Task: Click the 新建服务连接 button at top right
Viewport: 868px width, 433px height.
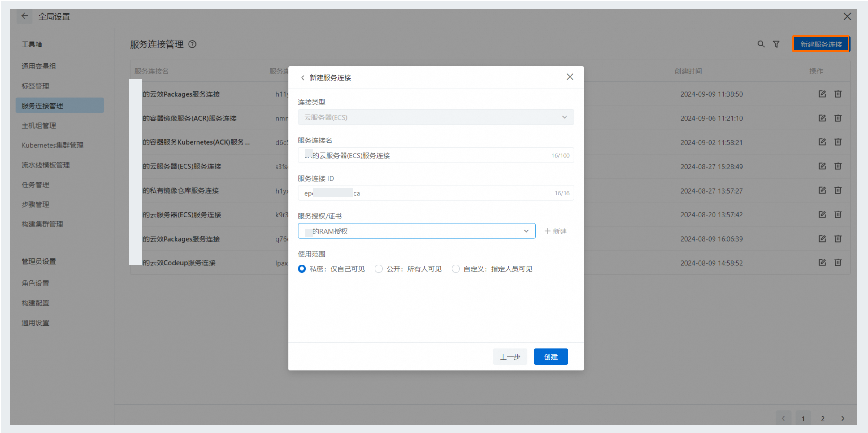Action: (821, 44)
